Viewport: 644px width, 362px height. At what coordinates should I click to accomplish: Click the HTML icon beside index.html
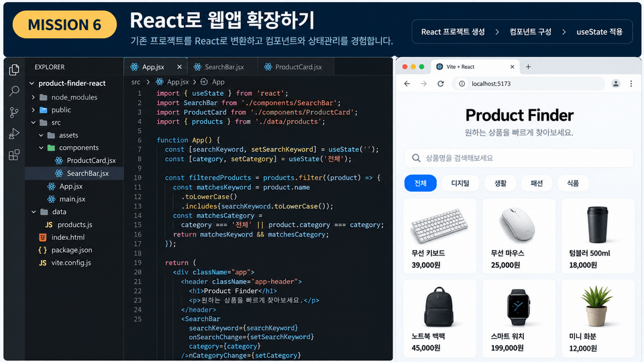(x=42, y=237)
